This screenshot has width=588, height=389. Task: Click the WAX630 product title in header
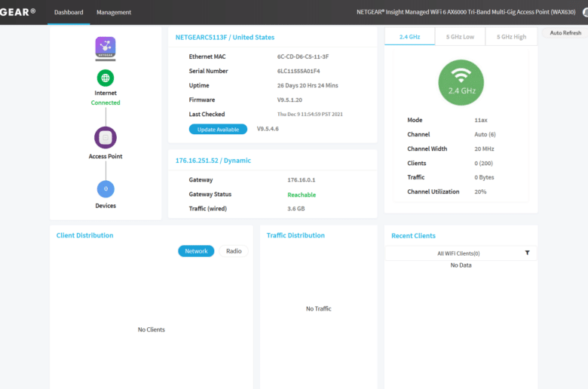[x=466, y=12]
